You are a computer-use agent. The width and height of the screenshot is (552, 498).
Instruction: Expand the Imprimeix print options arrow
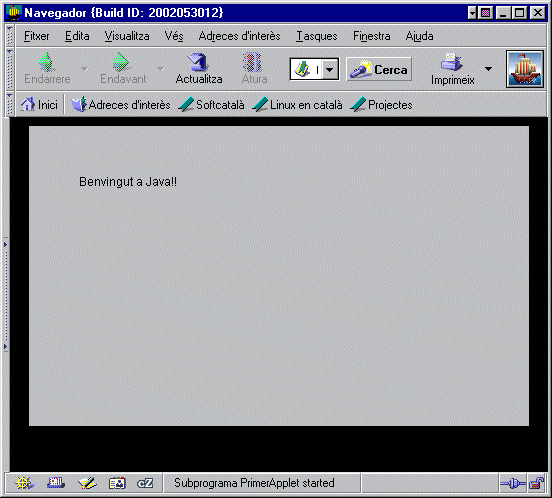(x=488, y=69)
